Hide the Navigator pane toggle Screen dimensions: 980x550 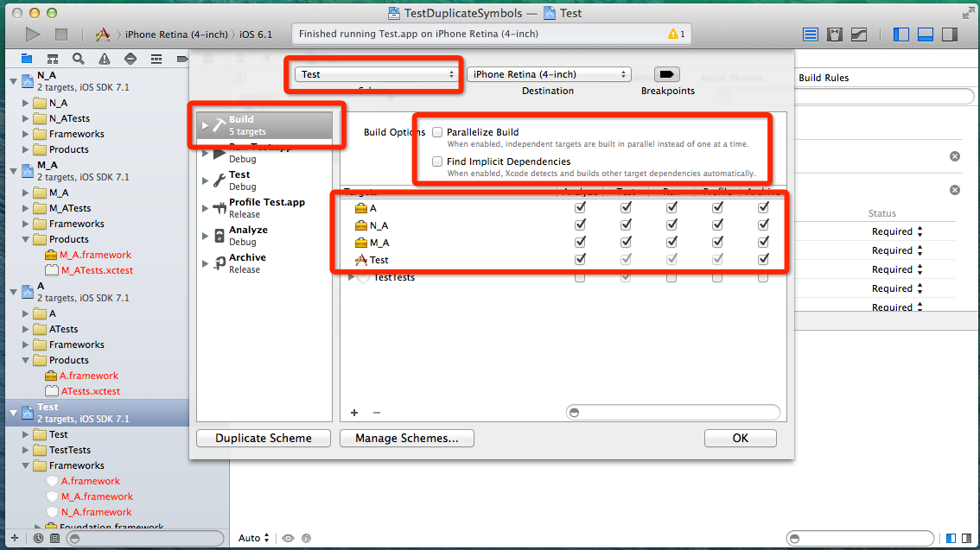tap(901, 35)
